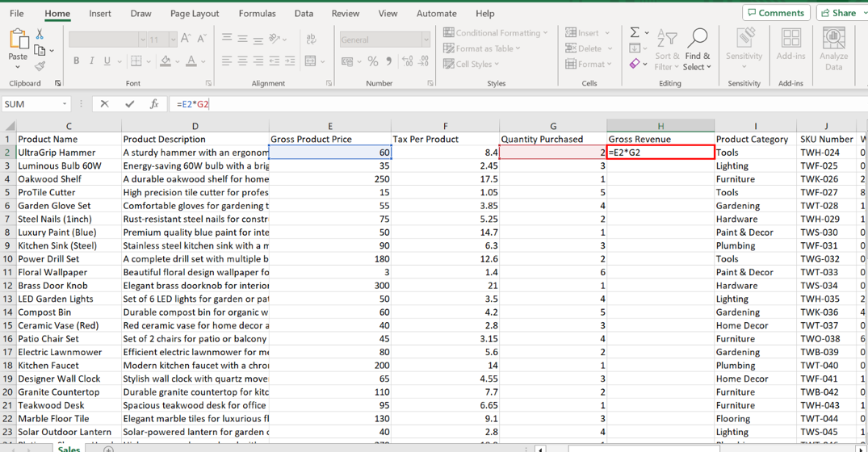The width and height of the screenshot is (868, 452).
Task: Click the Clear eraser icon
Action: click(635, 64)
